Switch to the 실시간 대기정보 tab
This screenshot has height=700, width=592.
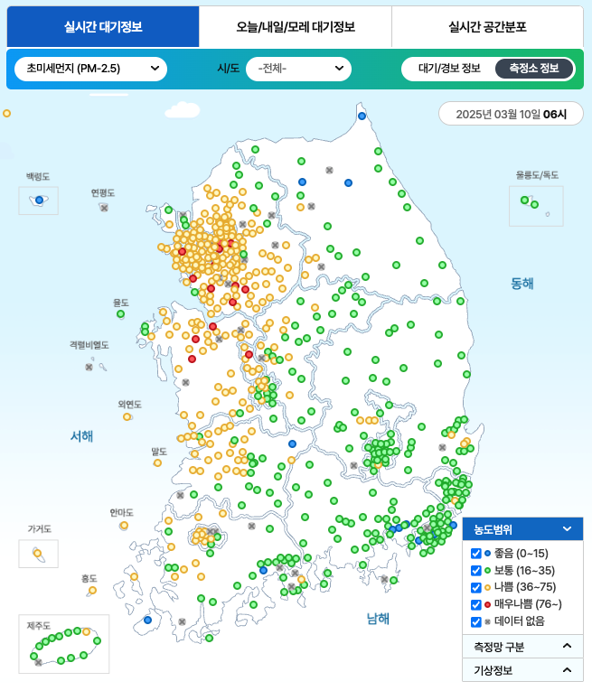103,27
